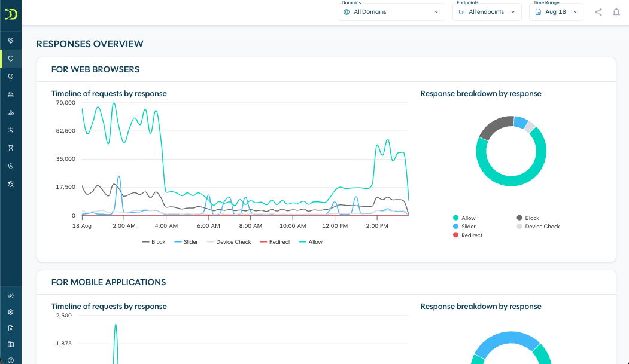
Task: Open the siren alert sidebar icon
Action: [x=11, y=94]
